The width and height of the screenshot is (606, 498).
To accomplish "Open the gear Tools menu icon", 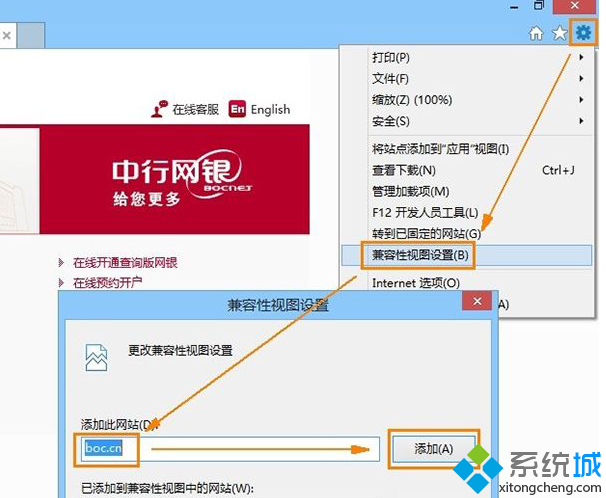I will [x=583, y=32].
